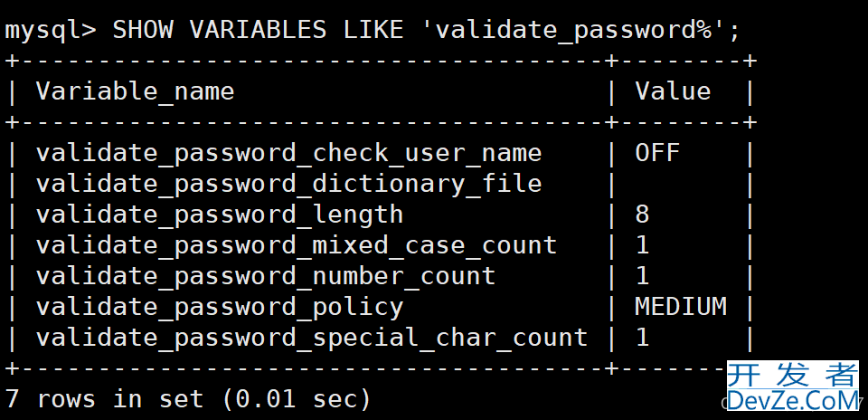Viewport: 868px width, 420px height.
Task: Click the validate_password_dictionary_file variable name
Action: click(x=288, y=184)
